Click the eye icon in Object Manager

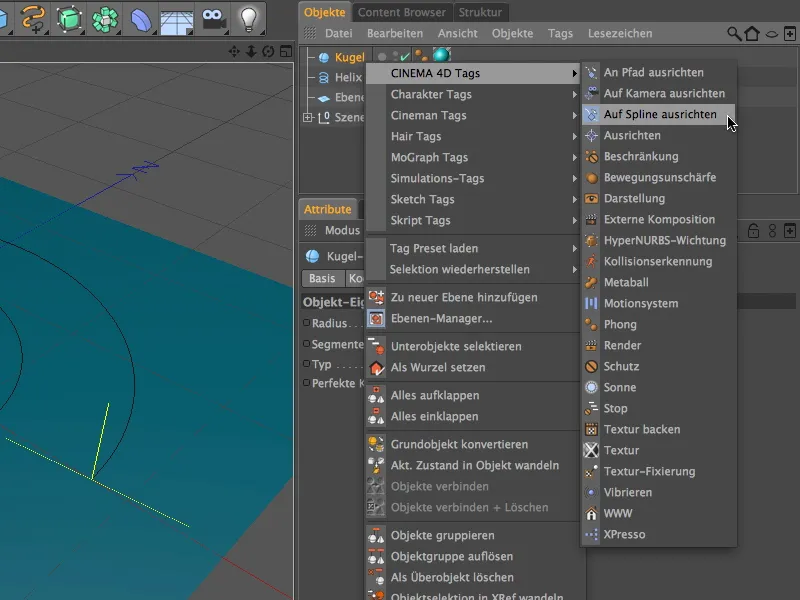click(771, 34)
